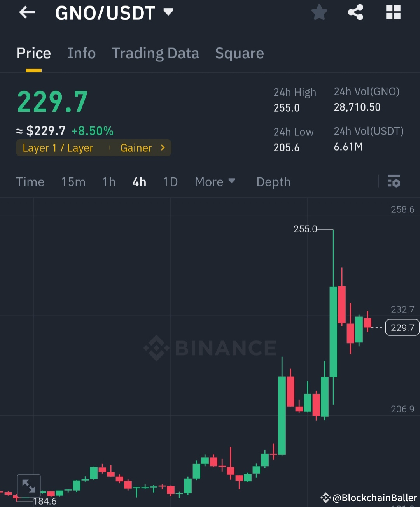This screenshot has width=420, height=507.
Task: Tap the share icon
Action: coord(356,12)
